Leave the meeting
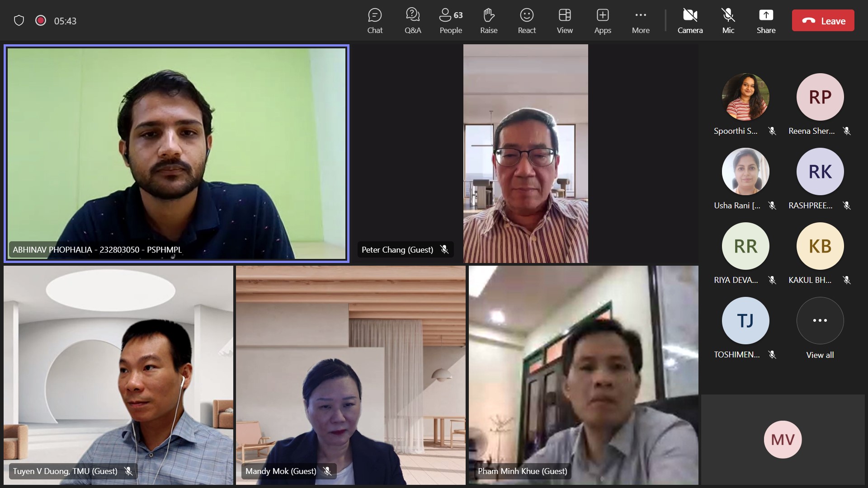Image resolution: width=868 pixels, height=488 pixels. (x=823, y=21)
